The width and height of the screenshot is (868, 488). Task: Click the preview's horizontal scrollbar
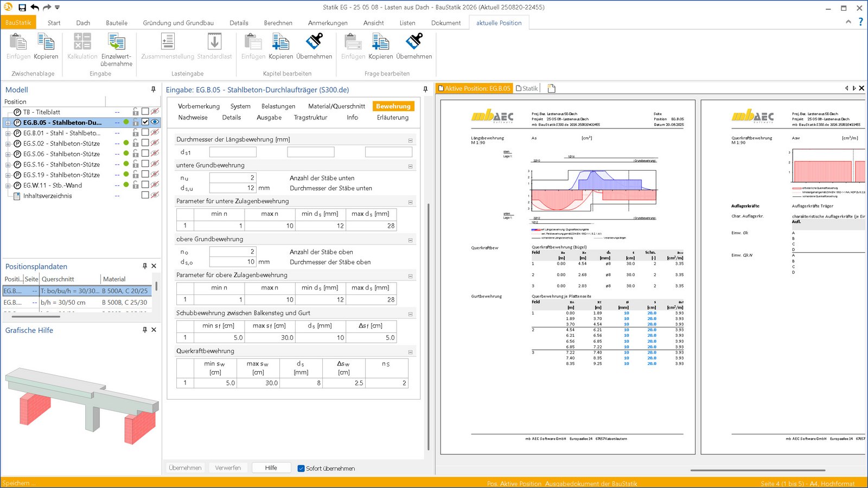(x=757, y=470)
